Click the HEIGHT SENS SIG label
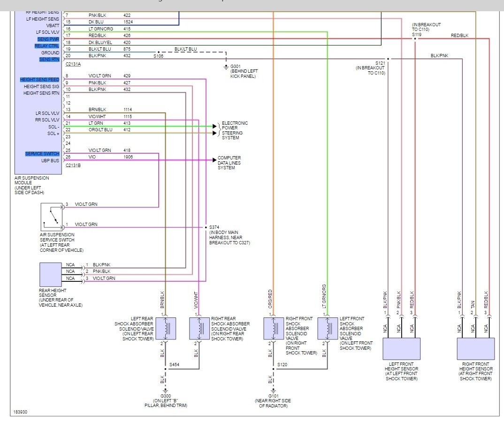Screen dimensions: 504x422 (41, 86)
